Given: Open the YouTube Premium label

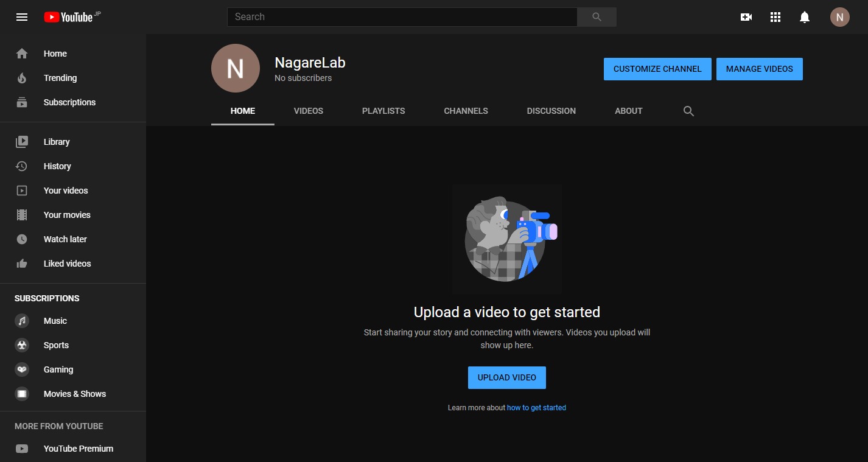Looking at the screenshot, I should point(79,449).
